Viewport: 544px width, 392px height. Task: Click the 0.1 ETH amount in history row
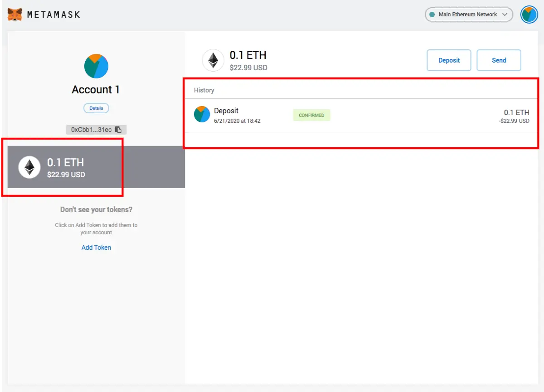[x=516, y=112]
